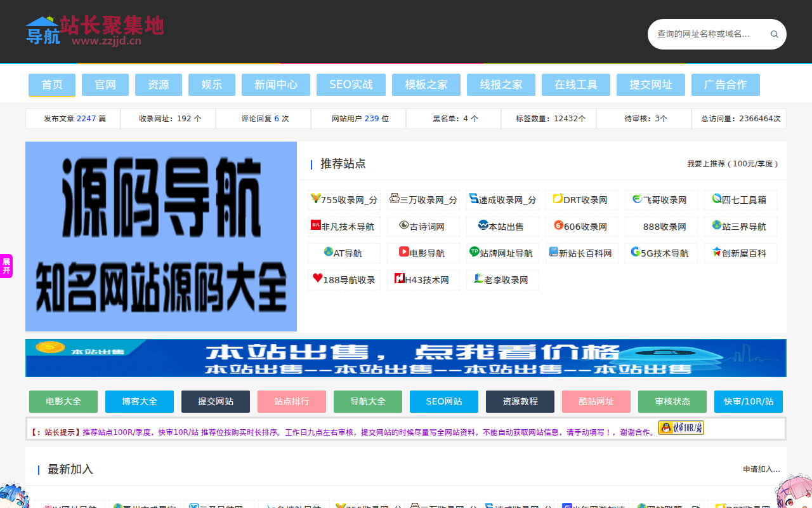The width and height of the screenshot is (812, 508).
Task: Click the 黑名单：4 个 stat
Action: click(x=454, y=119)
